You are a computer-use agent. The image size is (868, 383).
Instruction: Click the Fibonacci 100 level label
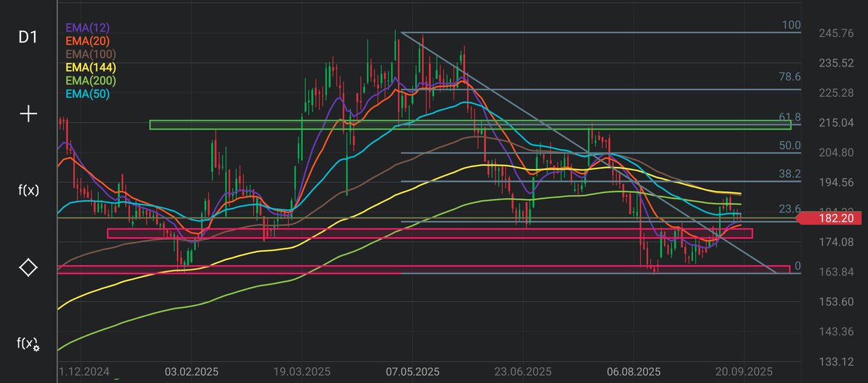click(x=791, y=25)
